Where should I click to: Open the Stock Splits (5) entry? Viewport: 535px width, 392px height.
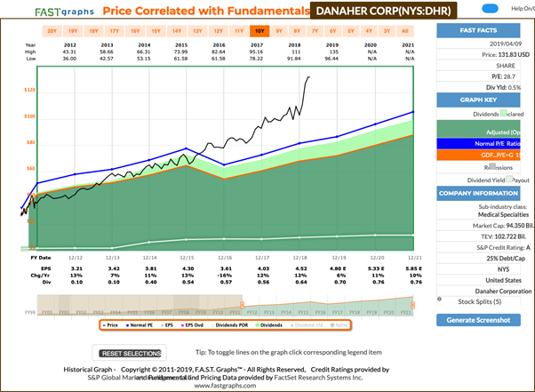[x=479, y=302]
